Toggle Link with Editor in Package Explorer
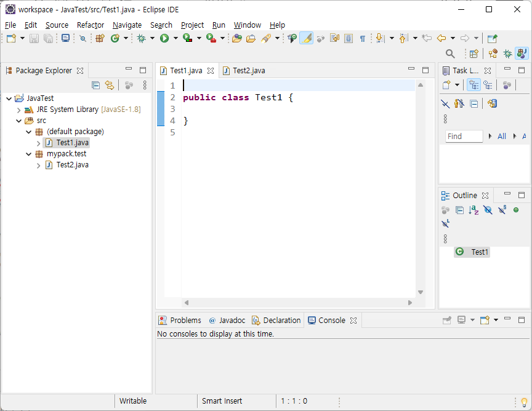This screenshot has width=532, height=411. click(110, 85)
